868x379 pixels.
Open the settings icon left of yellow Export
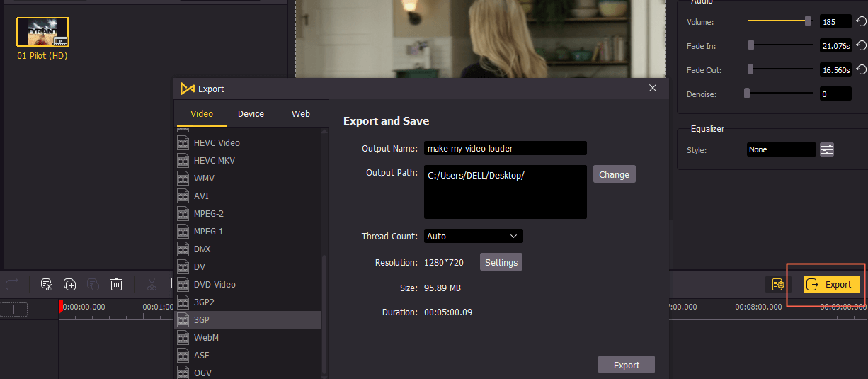pos(778,285)
